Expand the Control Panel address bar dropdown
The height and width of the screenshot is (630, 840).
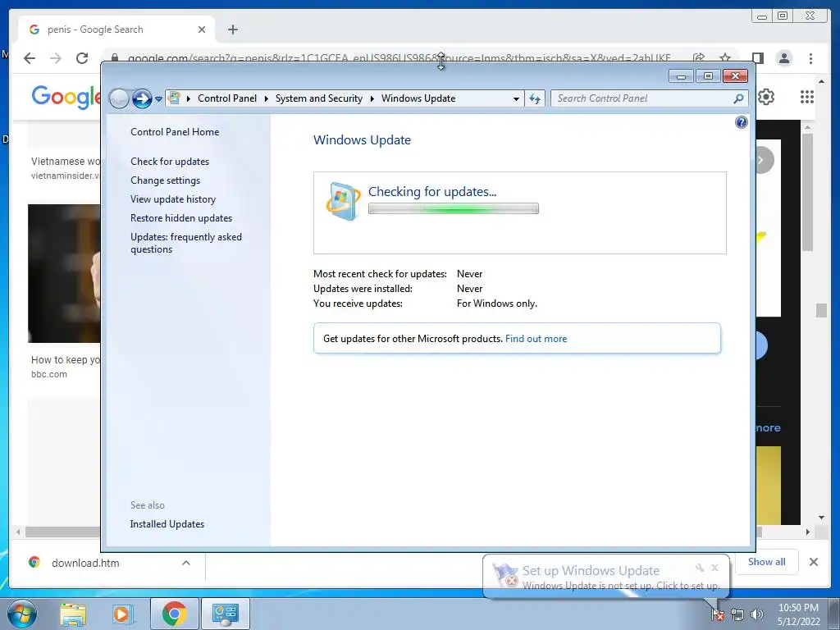coord(516,98)
